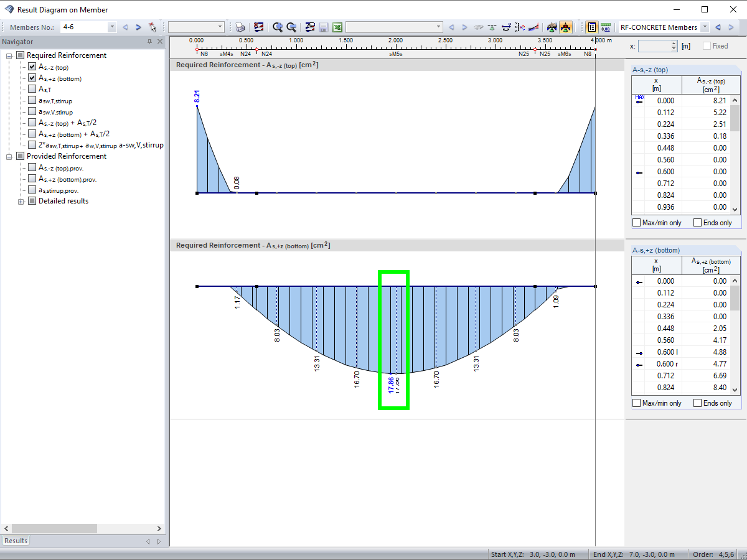Check Max/min only under A-s,-z table

tap(637, 222)
